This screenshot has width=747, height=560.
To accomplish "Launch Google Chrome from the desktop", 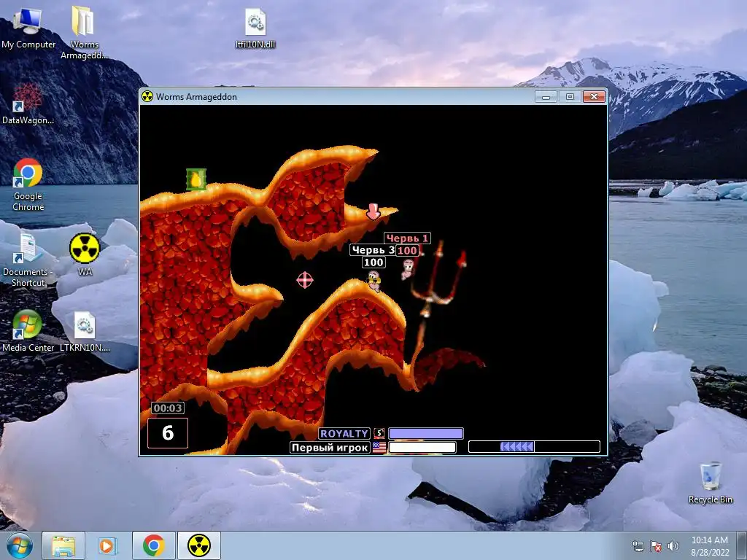I will (x=28, y=184).
